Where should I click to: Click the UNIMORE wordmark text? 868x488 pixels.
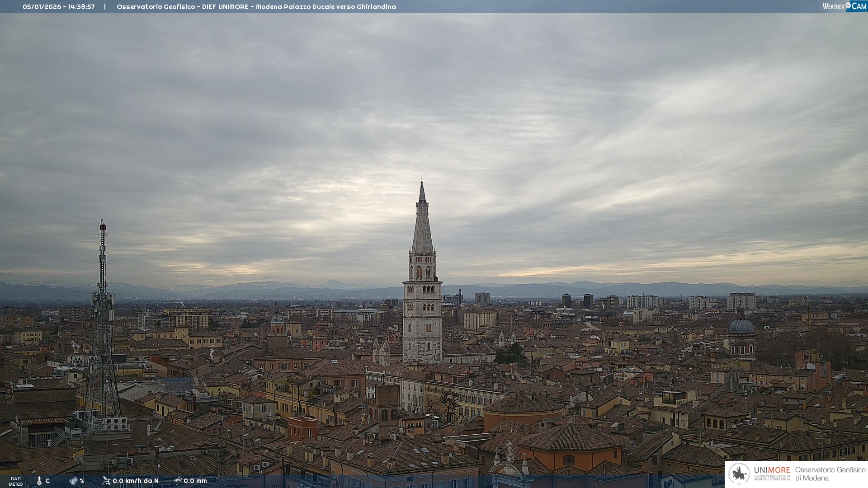pos(772,470)
